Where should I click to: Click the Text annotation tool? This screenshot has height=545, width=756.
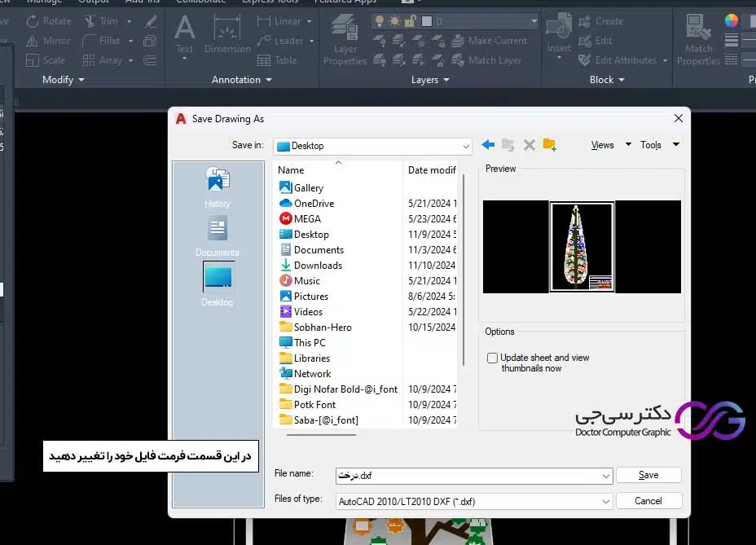point(185,35)
